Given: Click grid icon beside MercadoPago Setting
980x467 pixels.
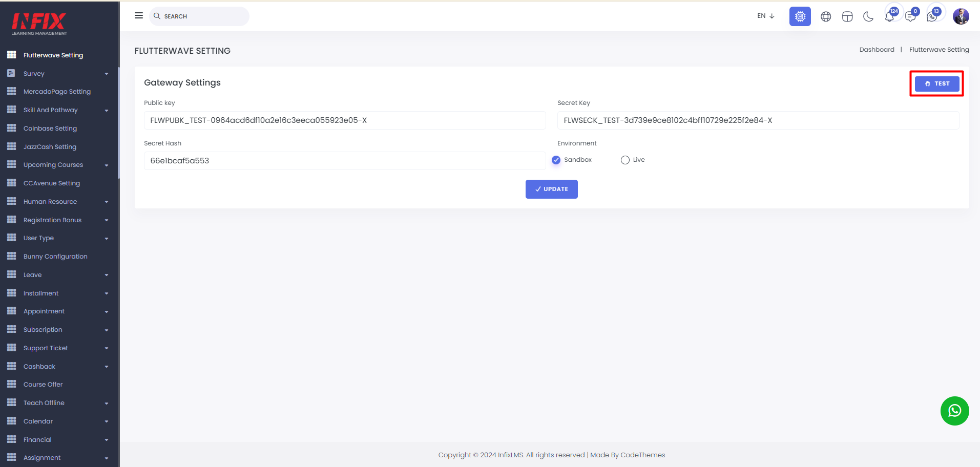Looking at the screenshot, I should tap(12, 91).
